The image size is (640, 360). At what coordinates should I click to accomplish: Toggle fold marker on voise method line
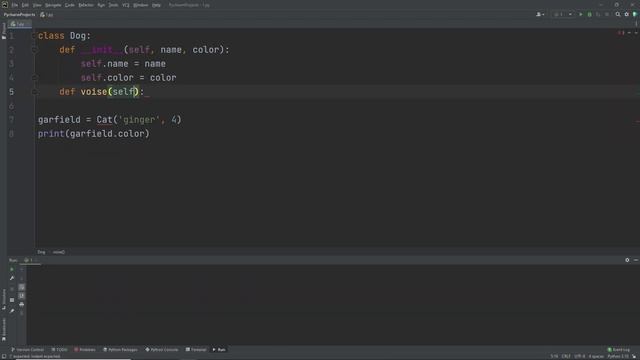(34, 92)
